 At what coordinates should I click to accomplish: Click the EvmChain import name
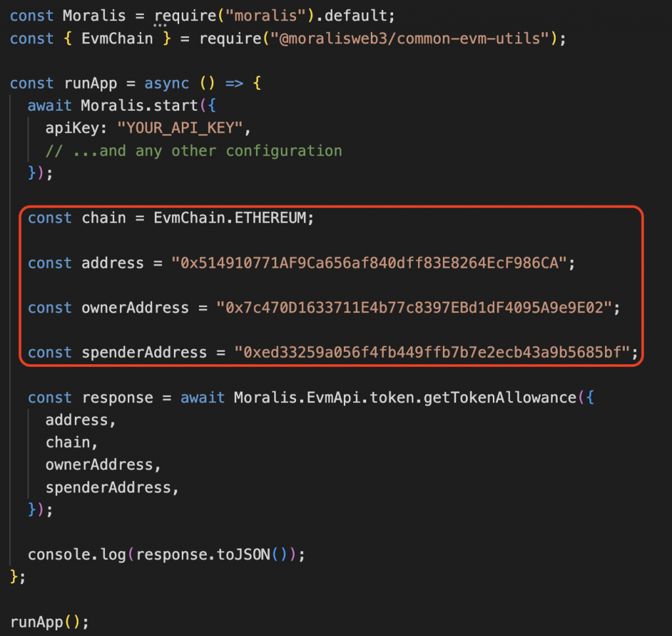[117, 39]
